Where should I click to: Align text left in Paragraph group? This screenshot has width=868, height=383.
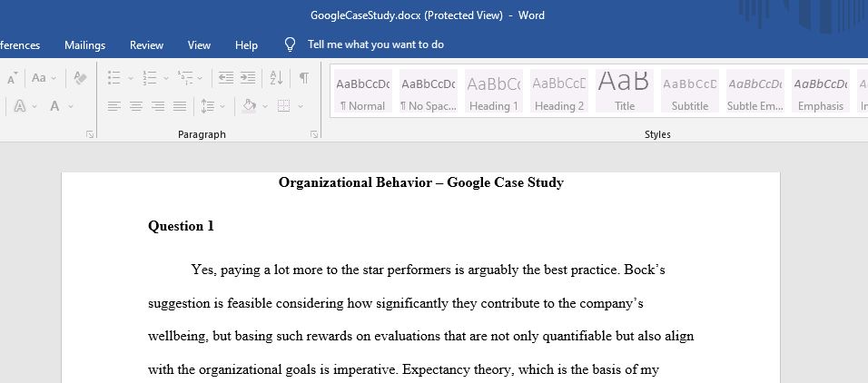point(114,105)
